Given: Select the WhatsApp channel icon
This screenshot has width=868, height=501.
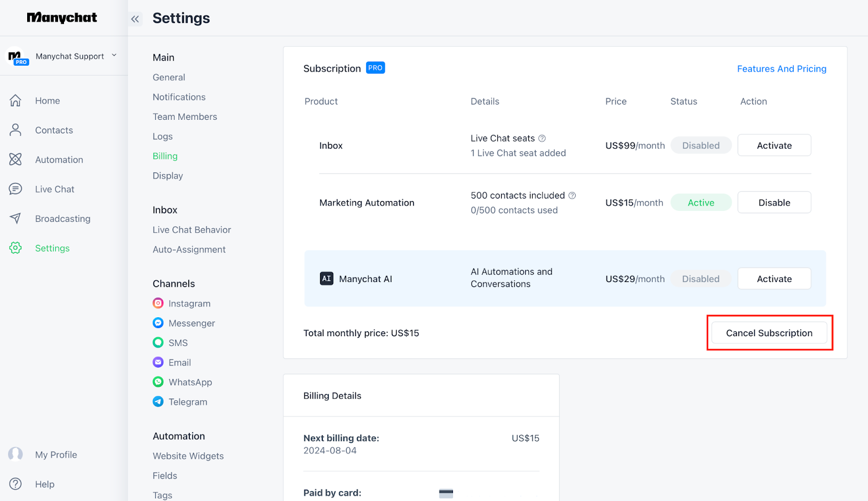Looking at the screenshot, I should [x=158, y=382].
